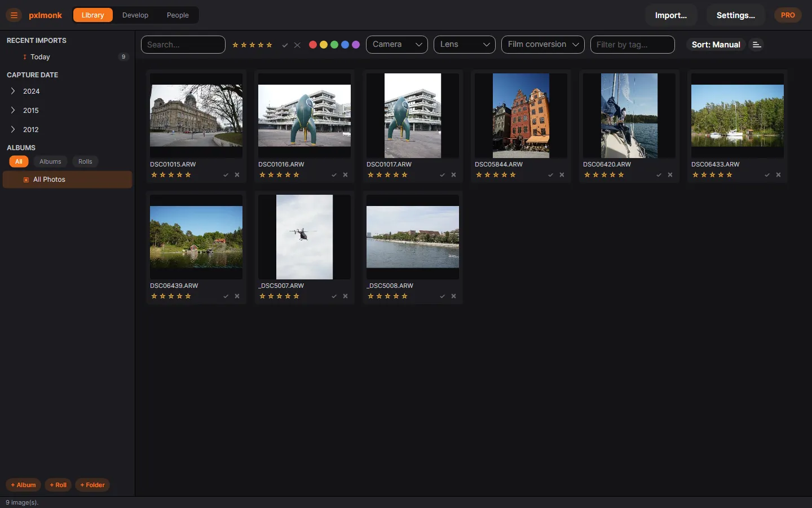Filter picked photos with toolbar checkmark

pyautogui.click(x=285, y=45)
